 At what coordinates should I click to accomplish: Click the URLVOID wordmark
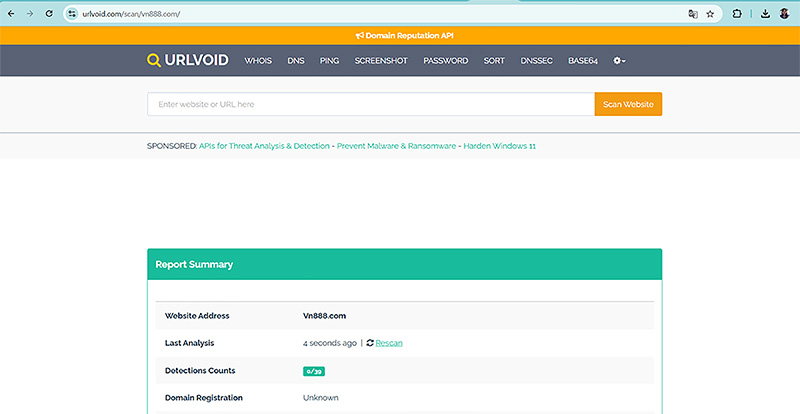click(x=196, y=60)
